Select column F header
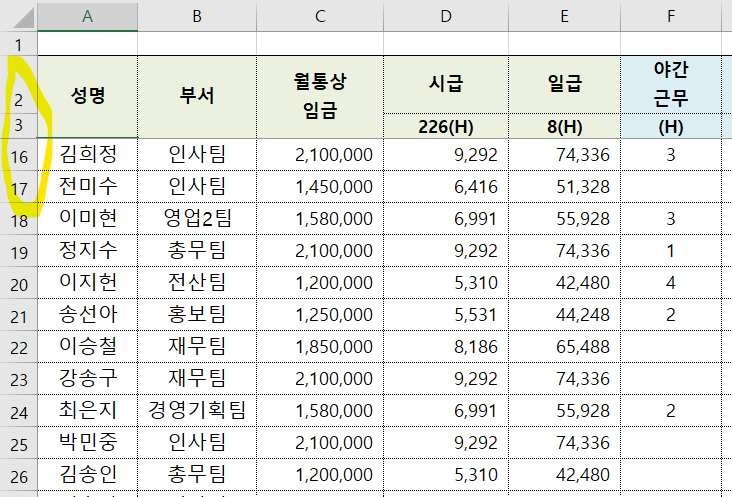This screenshot has width=732, height=497. pyautogui.click(x=671, y=16)
